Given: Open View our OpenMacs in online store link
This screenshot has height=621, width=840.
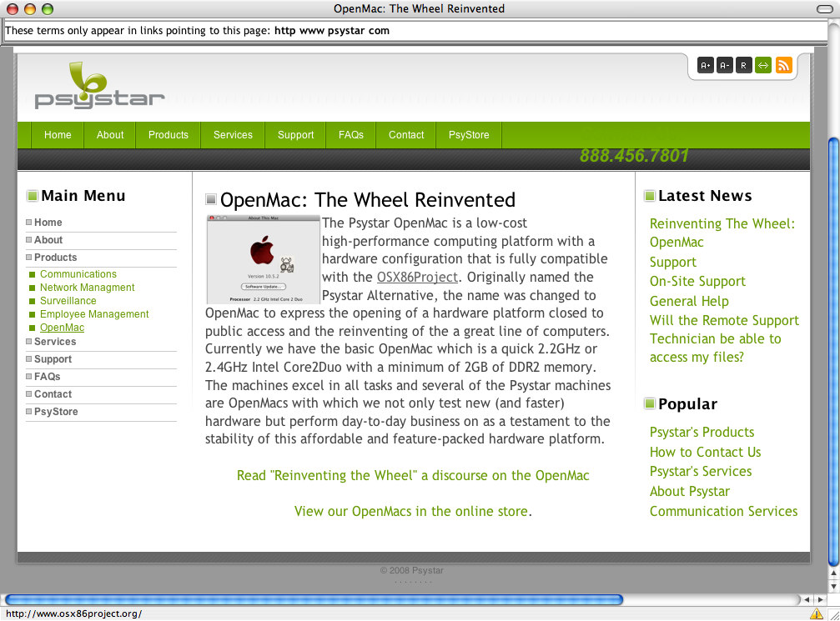Looking at the screenshot, I should [x=411, y=511].
